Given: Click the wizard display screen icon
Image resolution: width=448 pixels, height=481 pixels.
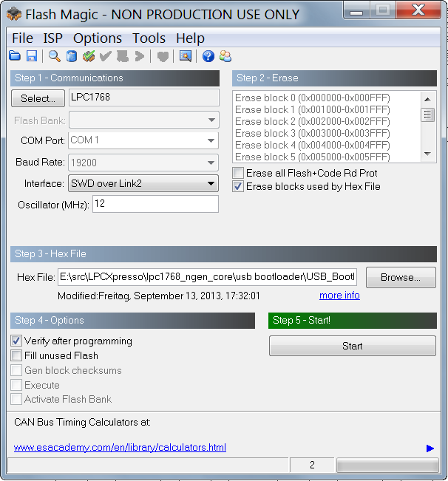Looking at the screenshot, I should point(186,56).
